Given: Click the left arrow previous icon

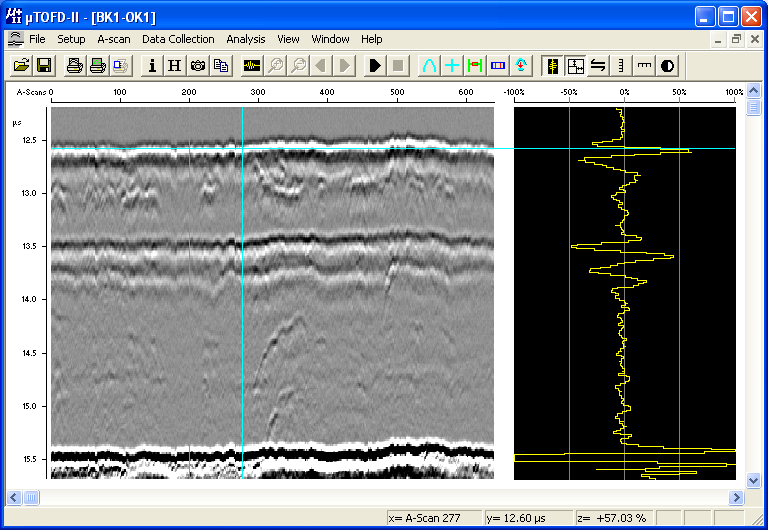Looking at the screenshot, I should (x=321, y=66).
